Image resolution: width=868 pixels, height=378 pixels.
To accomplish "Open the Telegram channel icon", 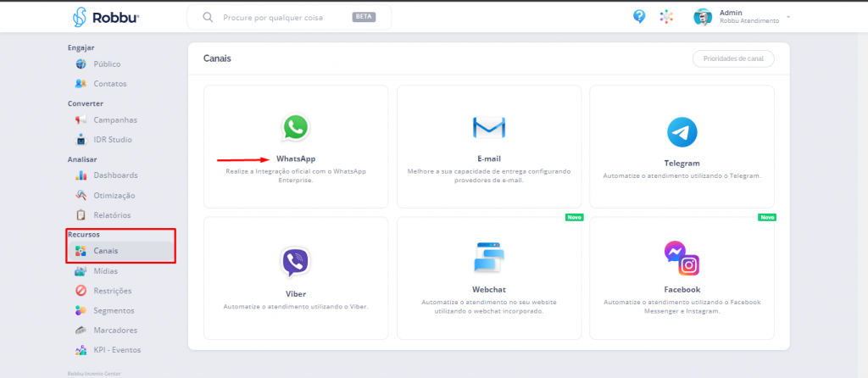I will [682, 132].
